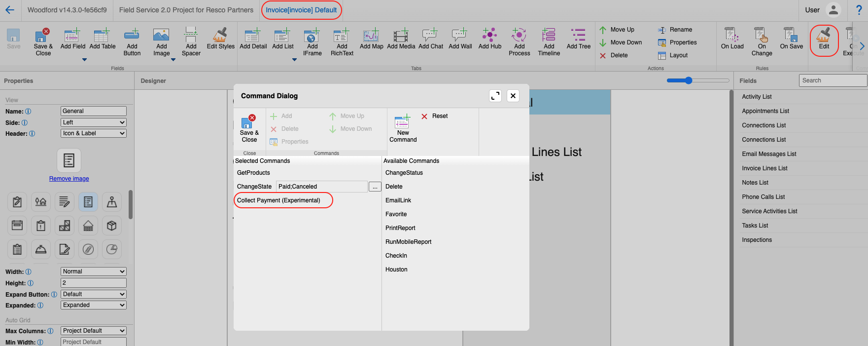
Task: Expand the Width dropdown set to Normal
Action: [94, 271]
